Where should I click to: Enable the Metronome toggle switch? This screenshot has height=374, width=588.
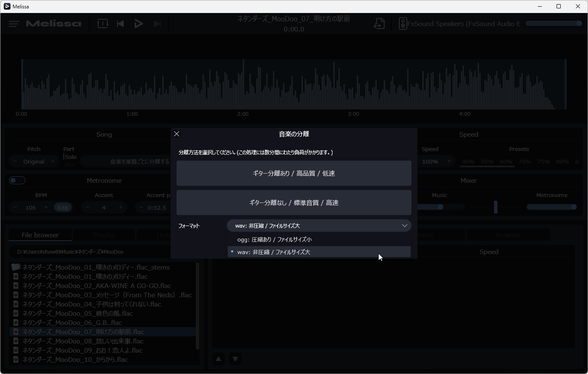(x=17, y=180)
